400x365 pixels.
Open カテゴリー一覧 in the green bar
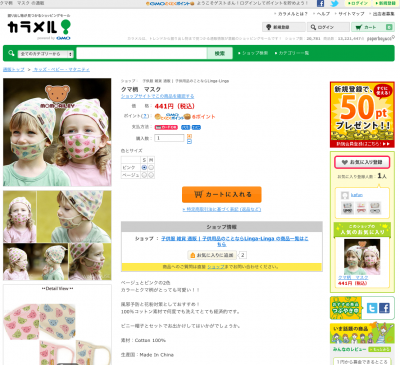click(x=294, y=53)
